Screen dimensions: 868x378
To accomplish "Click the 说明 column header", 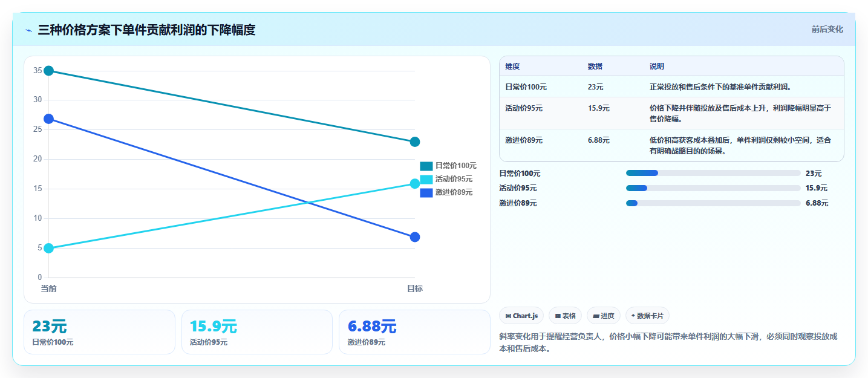I will click(657, 67).
